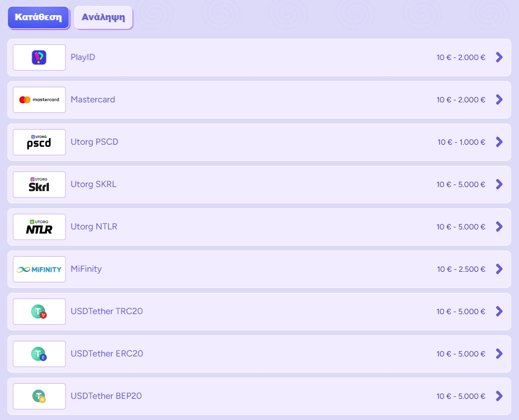Choose the Tether ERC20 coin icon
This screenshot has width=519, height=420.
(39, 354)
